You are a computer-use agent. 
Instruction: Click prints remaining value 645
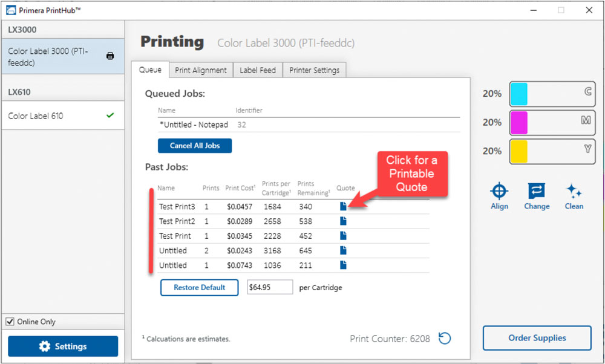point(306,251)
